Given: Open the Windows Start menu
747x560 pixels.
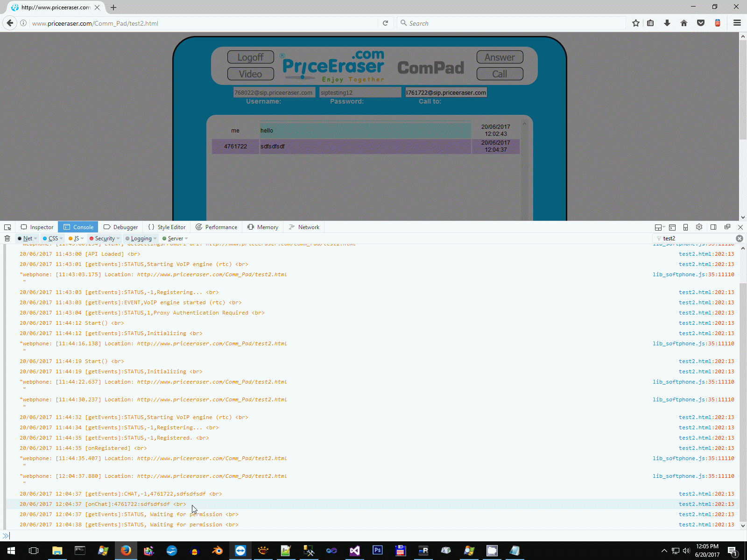Looking at the screenshot, I should coord(11,551).
